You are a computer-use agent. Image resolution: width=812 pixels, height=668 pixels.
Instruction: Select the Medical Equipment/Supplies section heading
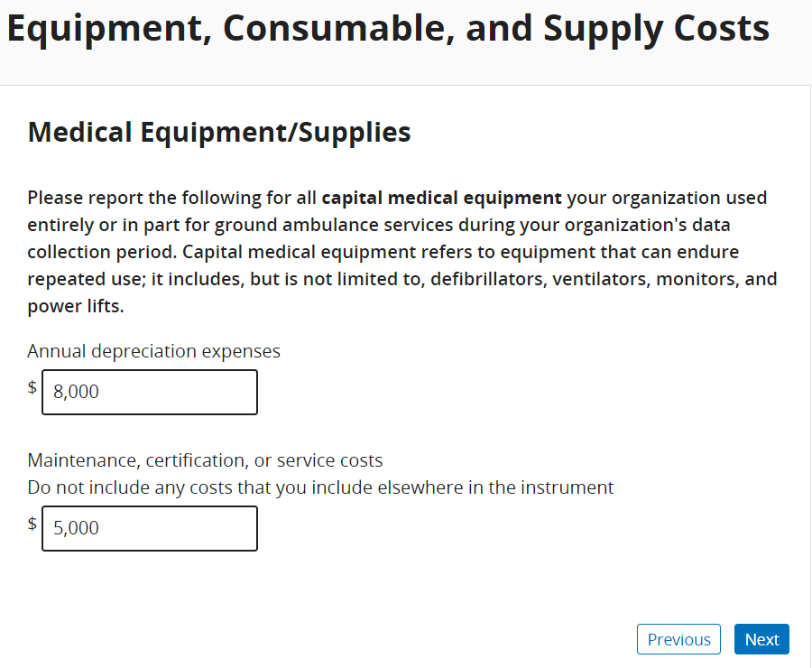pyautogui.click(x=219, y=132)
